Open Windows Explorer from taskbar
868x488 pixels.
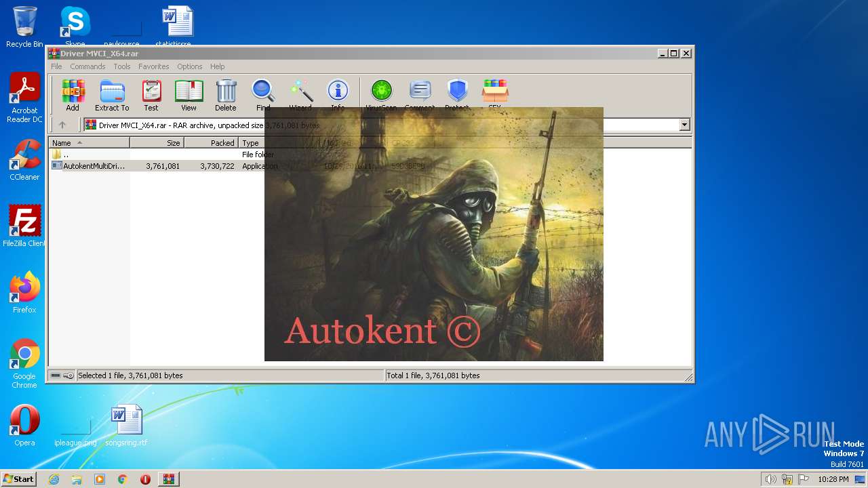pyautogui.click(x=77, y=479)
